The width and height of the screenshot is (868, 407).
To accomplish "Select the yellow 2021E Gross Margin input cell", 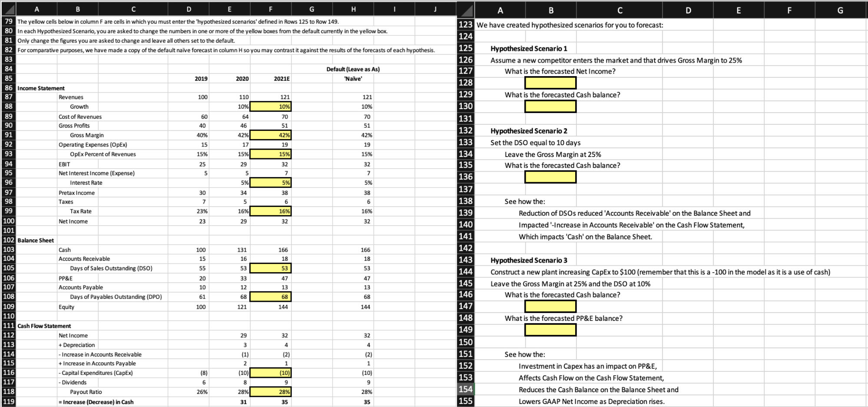I will click(x=270, y=135).
